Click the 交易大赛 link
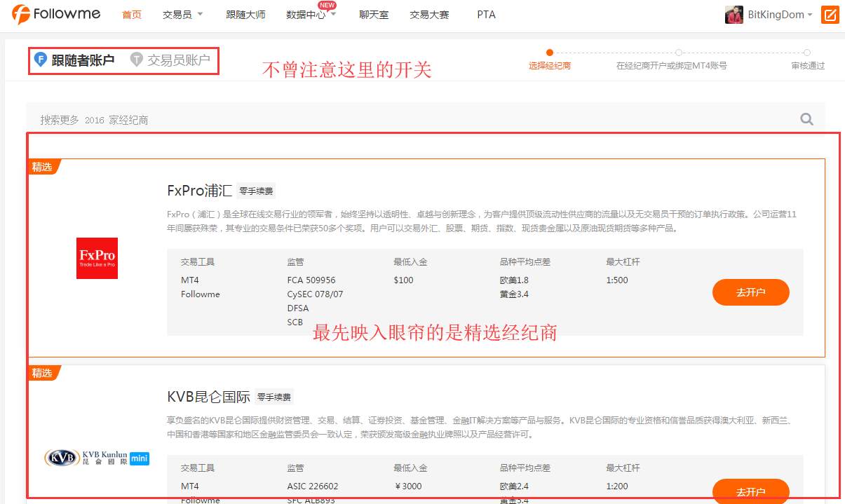Image resolution: width=845 pixels, height=504 pixels. pyautogui.click(x=428, y=14)
